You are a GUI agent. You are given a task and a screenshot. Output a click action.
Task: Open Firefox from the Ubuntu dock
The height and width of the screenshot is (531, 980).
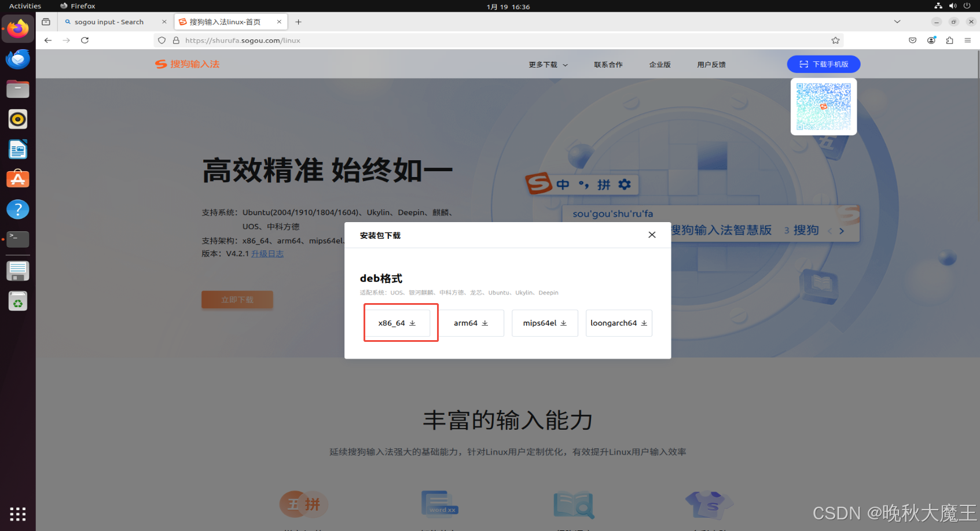coord(18,29)
